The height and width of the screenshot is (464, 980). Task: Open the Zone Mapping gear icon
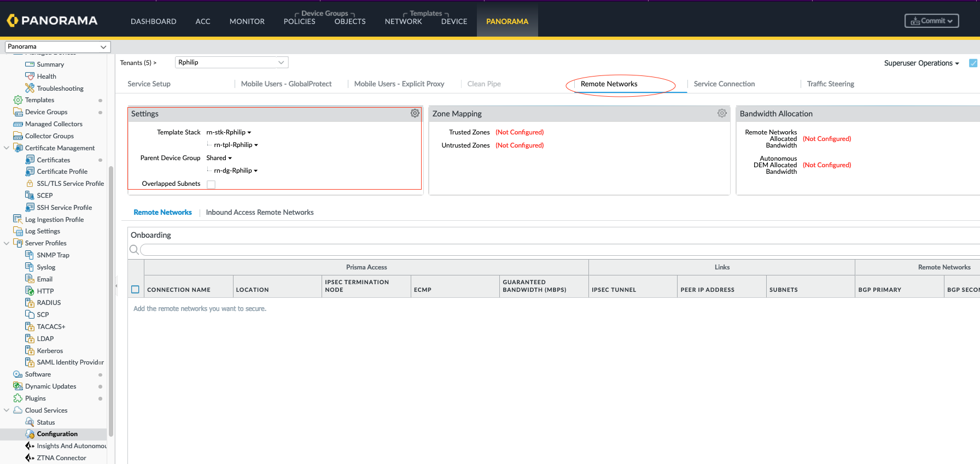coord(722,113)
